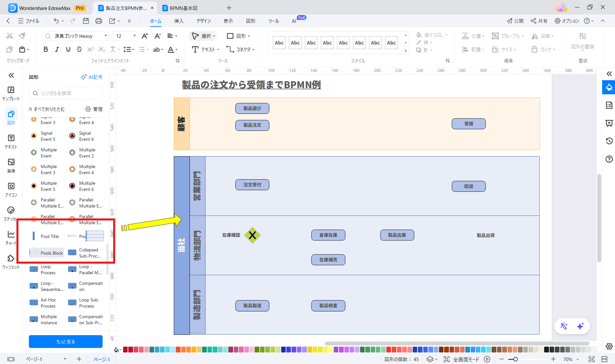615x364 pixels.
Task: Toggle Italic formatting
Action: (x=57, y=49)
